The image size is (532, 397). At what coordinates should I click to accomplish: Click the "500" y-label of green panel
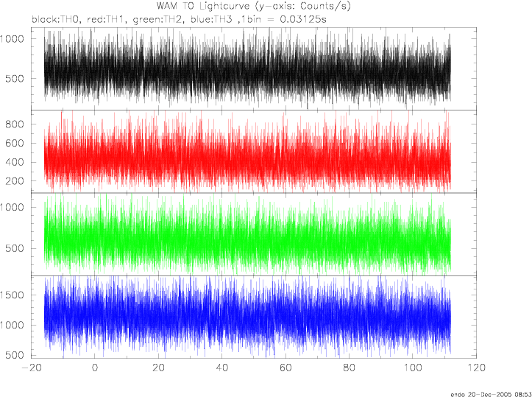(15, 248)
